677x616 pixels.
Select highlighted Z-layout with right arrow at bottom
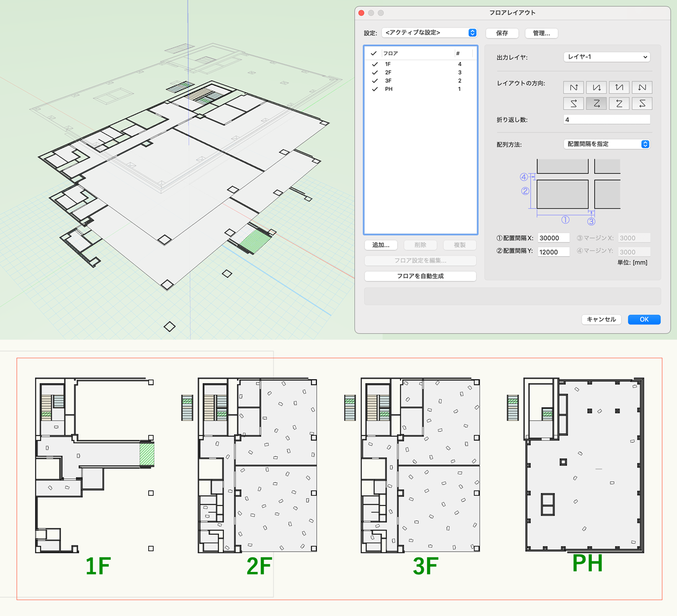point(596,104)
